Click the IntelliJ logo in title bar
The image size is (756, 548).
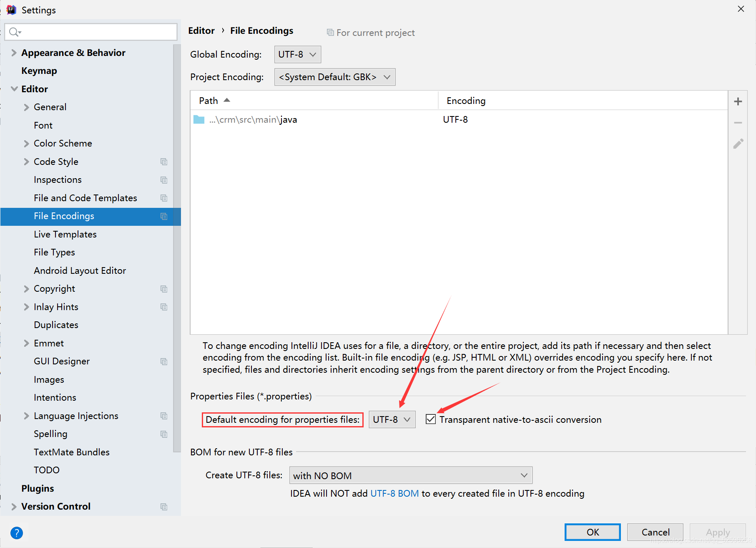[x=11, y=10]
